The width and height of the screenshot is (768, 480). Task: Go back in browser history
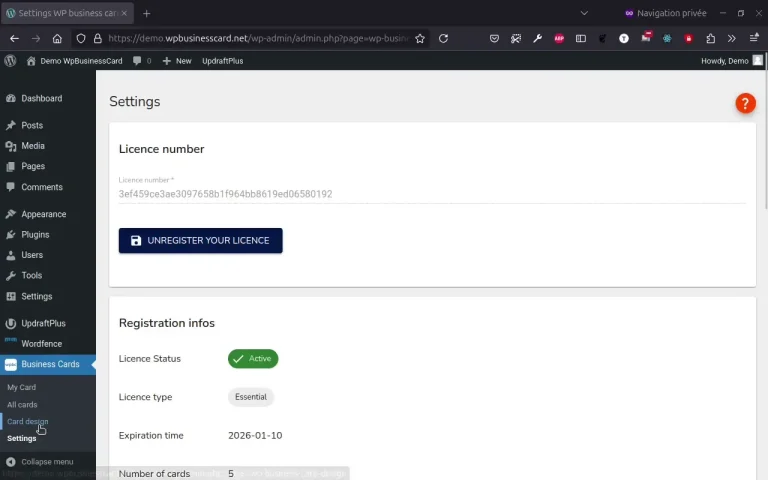tap(14, 39)
